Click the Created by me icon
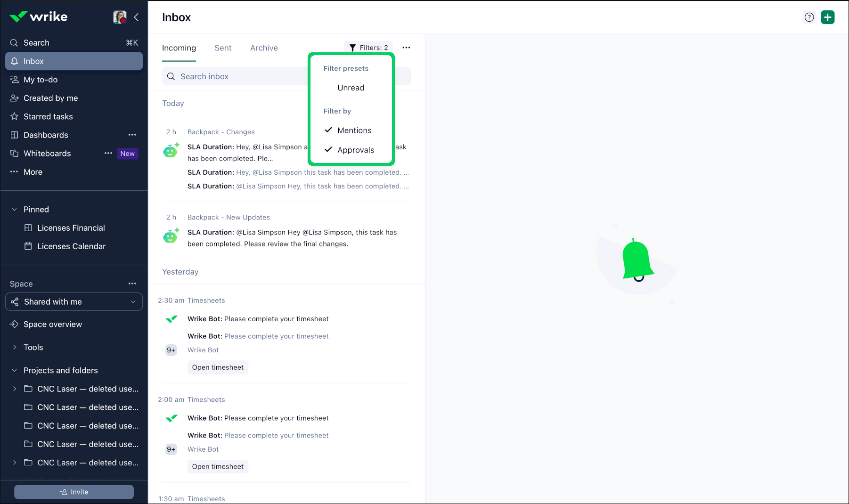849x504 pixels. (x=14, y=98)
